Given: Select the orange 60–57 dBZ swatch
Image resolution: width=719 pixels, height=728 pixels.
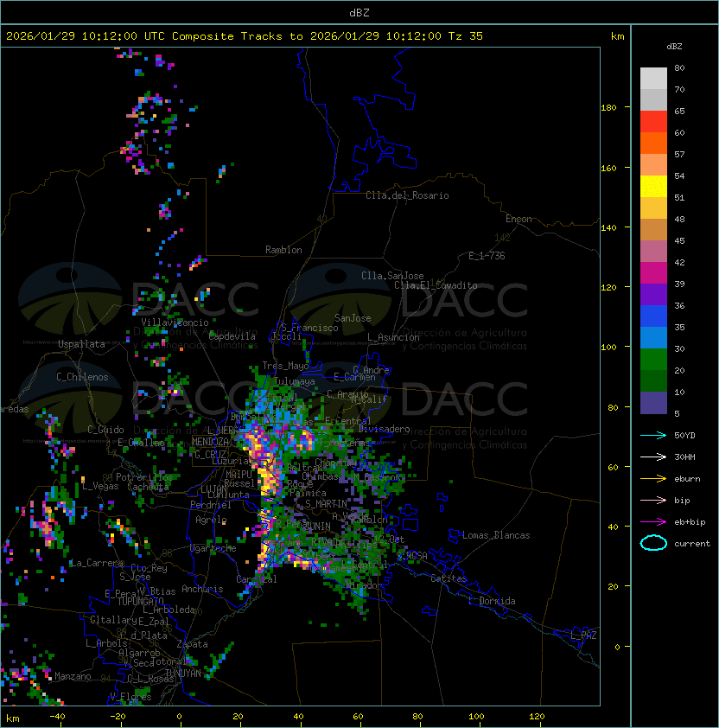Looking at the screenshot, I should (653, 143).
